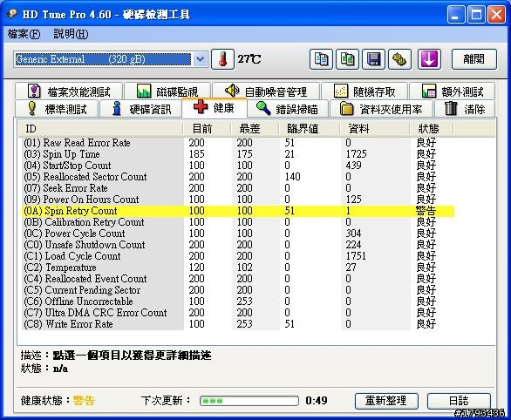Click the 重新整理 refresh button

point(386,401)
